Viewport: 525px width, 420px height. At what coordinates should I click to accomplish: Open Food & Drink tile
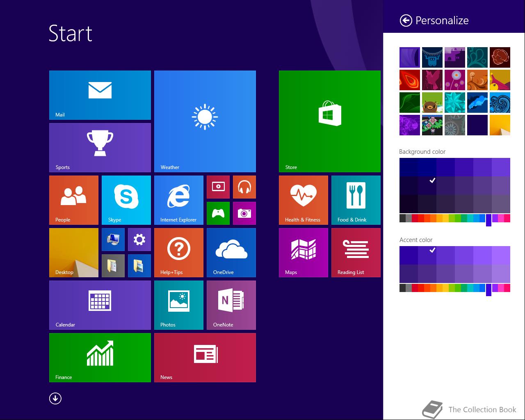click(x=356, y=200)
